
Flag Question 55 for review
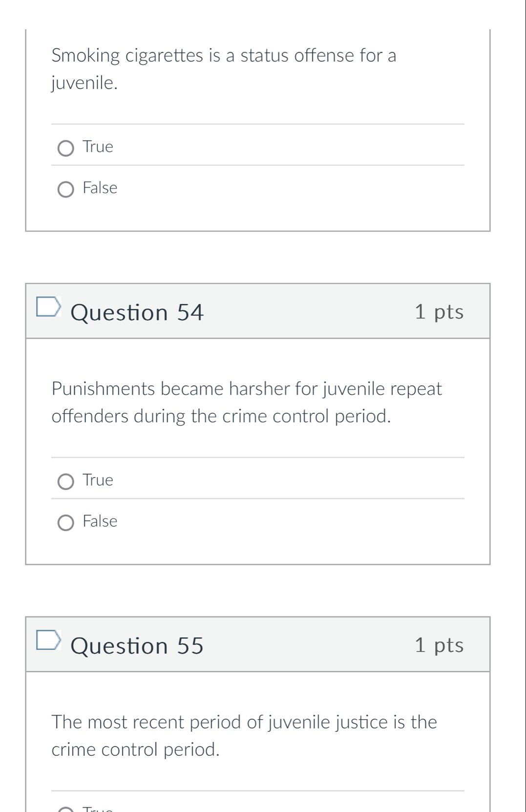click(x=48, y=640)
